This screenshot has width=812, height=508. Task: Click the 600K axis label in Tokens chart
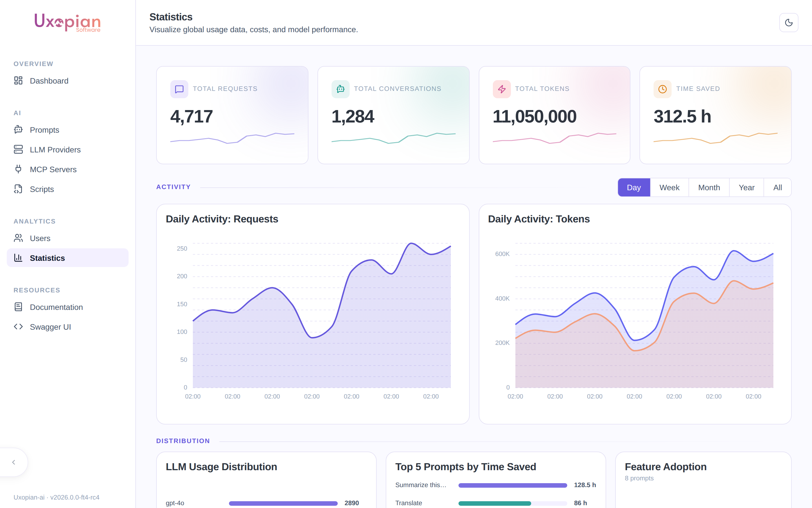[x=502, y=254]
